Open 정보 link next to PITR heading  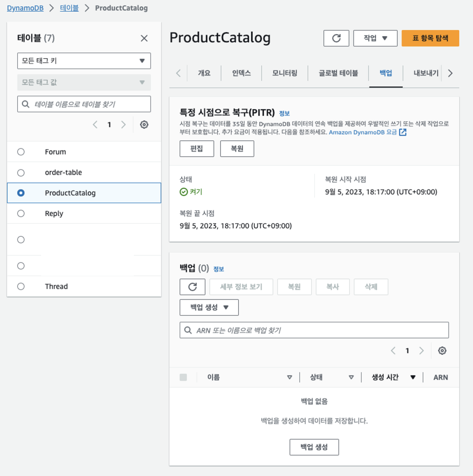(x=284, y=113)
